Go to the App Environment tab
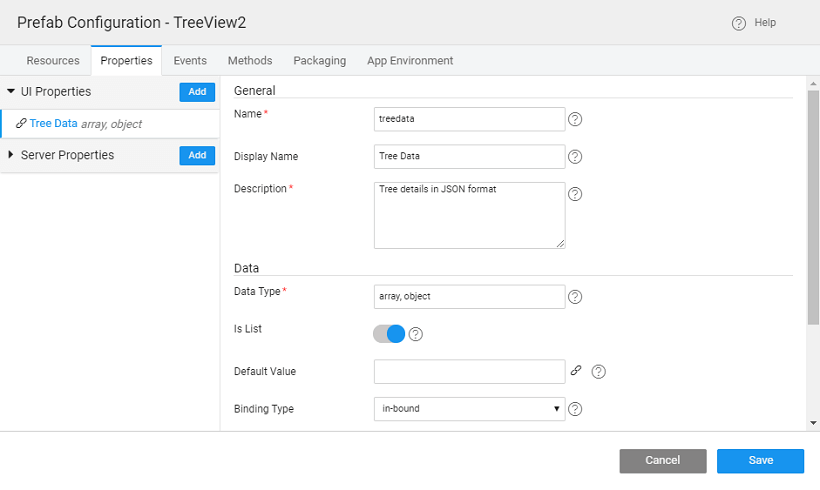This screenshot has width=820, height=490. [410, 61]
